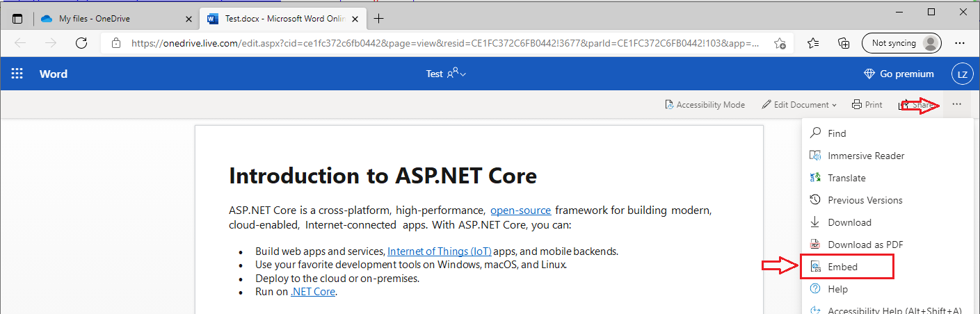Screen dimensions: 980x314
Task: Click the browser forward arrow
Action: (51, 43)
